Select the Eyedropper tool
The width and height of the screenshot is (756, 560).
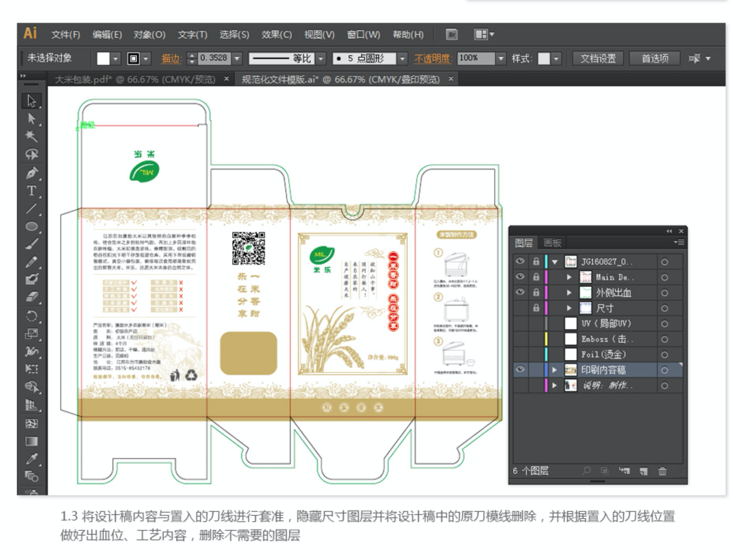(x=32, y=459)
